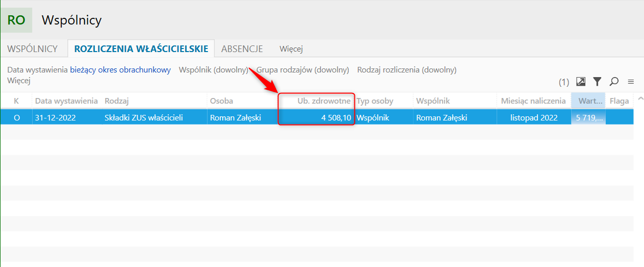
Task: Select the cell with date 31-12-2022
Action: [66, 117]
